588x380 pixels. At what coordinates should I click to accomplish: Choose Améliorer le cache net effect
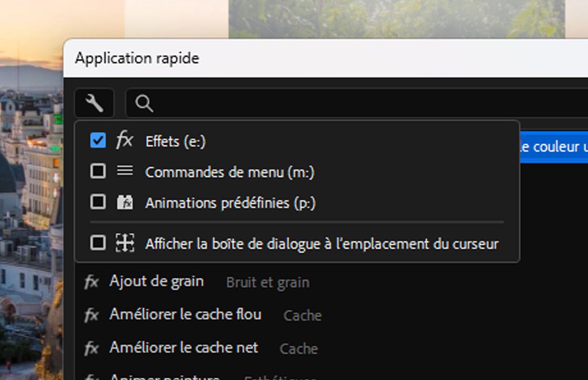[x=184, y=347]
